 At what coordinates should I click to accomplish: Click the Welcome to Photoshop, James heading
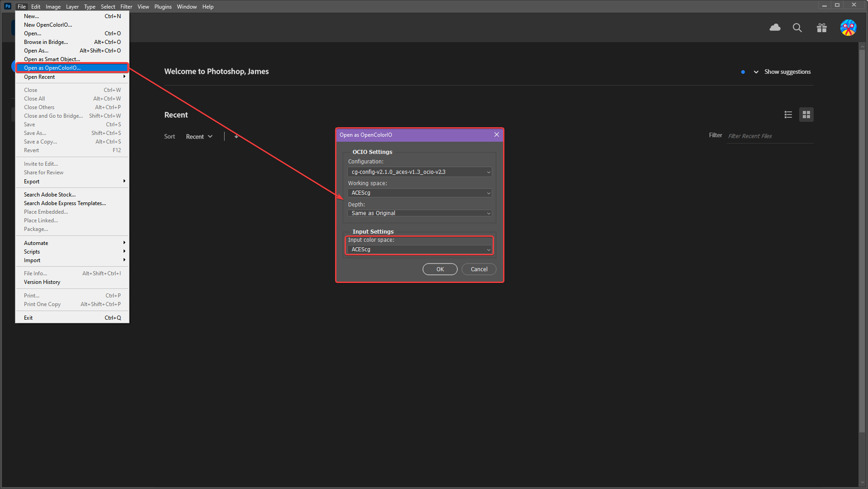tap(216, 72)
